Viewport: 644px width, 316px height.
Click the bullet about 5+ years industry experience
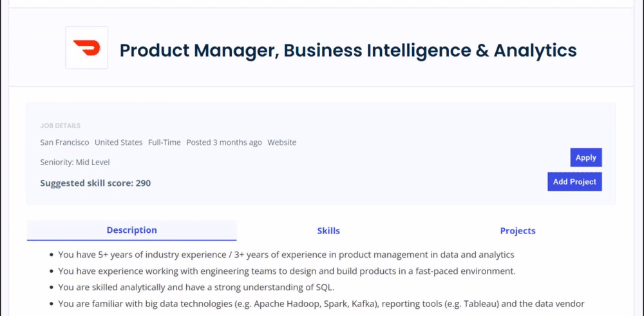tap(287, 255)
